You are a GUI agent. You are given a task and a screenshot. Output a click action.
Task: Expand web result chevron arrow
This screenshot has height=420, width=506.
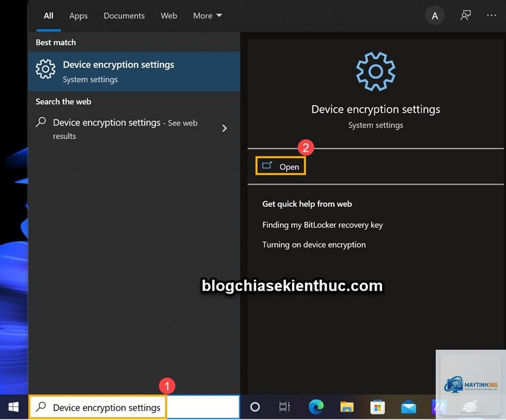click(x=224, y=129)
